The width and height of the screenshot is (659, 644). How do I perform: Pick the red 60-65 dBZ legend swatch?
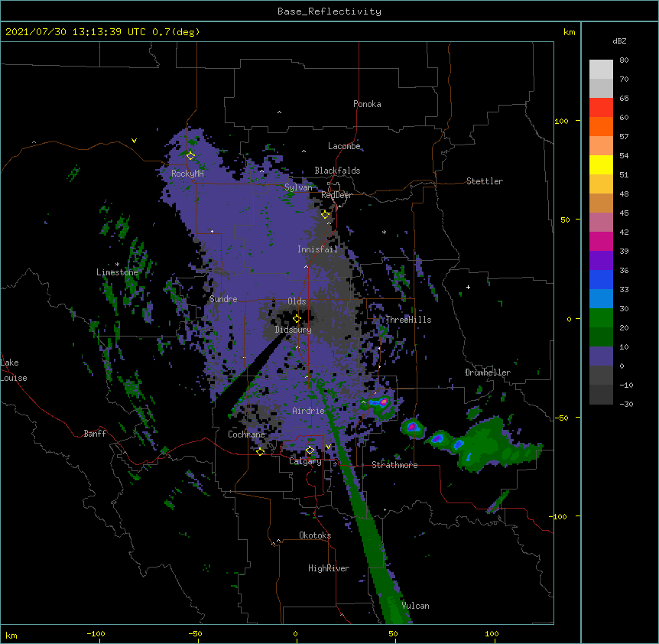(x=601, y=108)
